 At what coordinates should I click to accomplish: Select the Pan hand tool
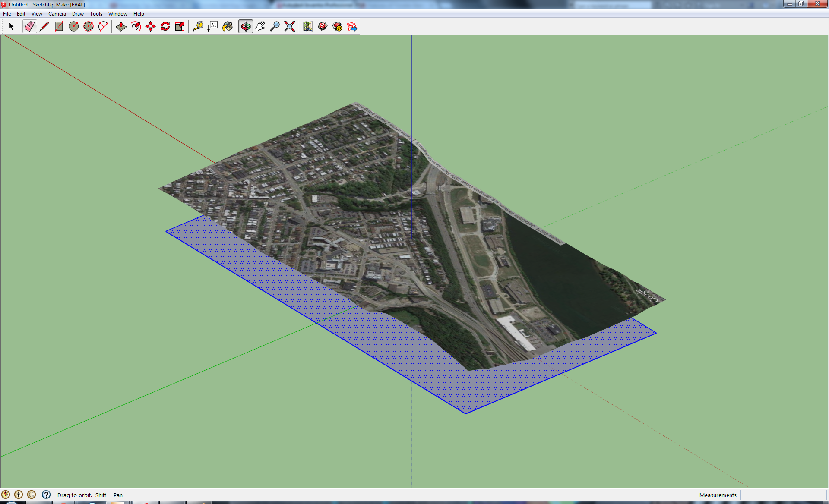(260, 26)
